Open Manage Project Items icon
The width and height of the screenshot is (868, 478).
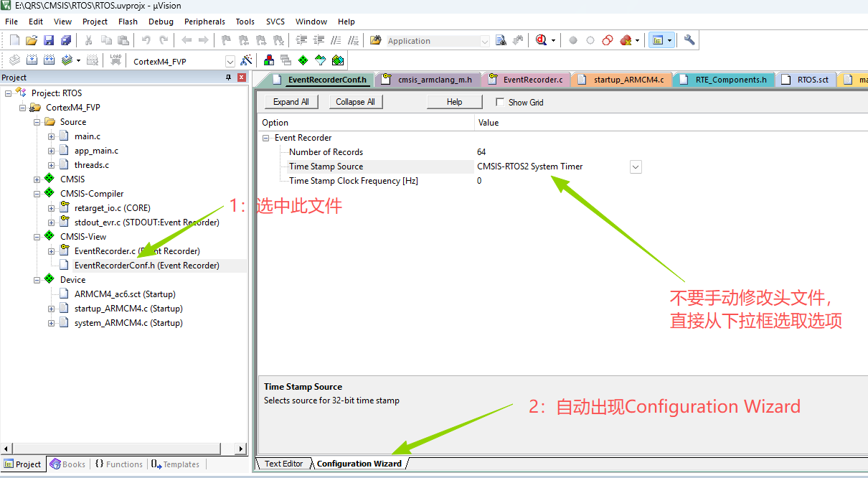click(269, 61)
